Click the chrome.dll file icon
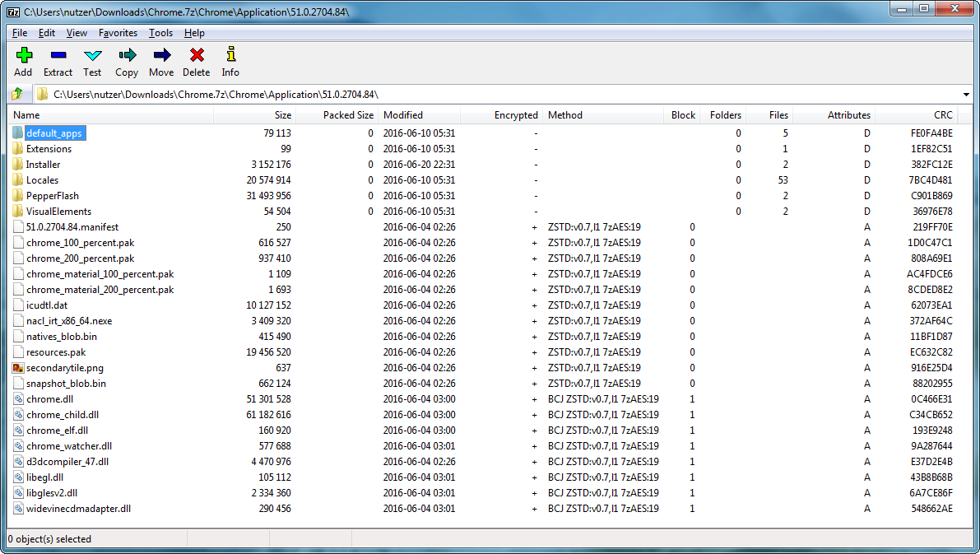The height and width of the screenshot is (554, 980). (18, 399)
